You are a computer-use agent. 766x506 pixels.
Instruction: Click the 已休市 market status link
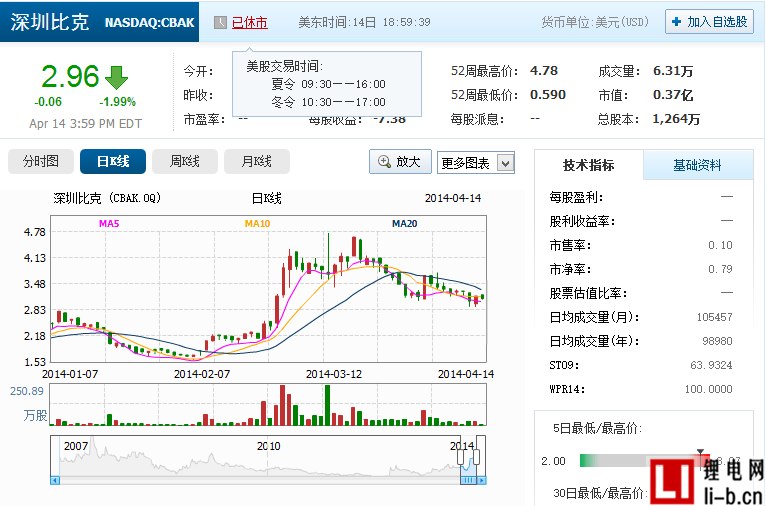[x=250, y=22]
